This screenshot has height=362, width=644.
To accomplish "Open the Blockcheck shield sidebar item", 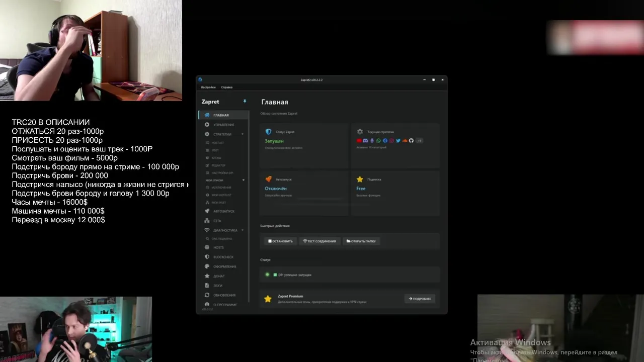I will click(x=223, y=257).
